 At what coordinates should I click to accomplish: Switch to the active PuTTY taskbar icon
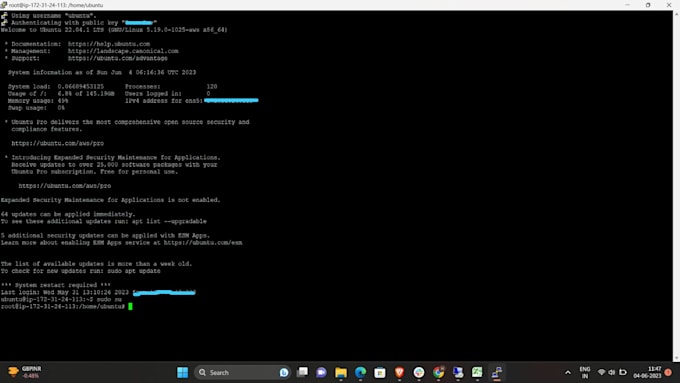click(497, 372)
